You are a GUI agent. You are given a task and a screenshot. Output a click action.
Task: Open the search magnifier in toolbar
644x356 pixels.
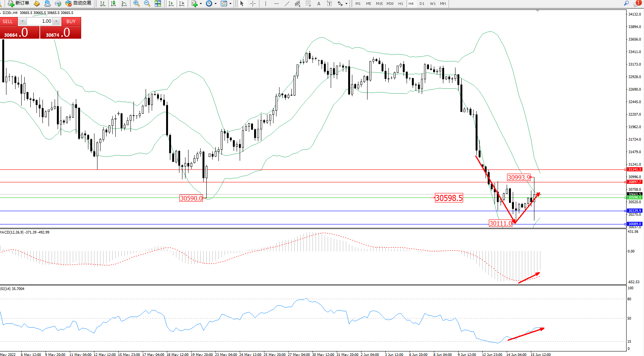(626, 3)
